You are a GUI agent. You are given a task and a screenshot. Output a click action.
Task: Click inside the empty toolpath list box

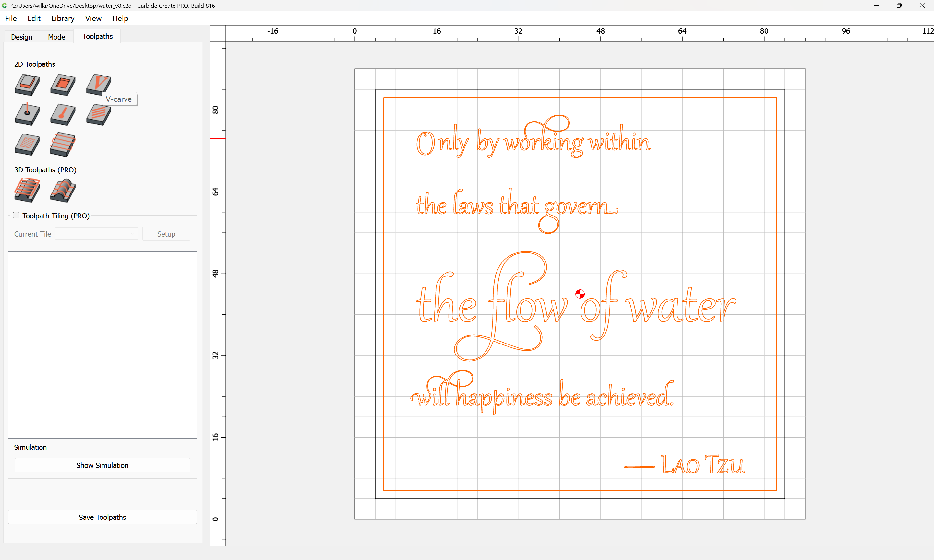(102, 345)
